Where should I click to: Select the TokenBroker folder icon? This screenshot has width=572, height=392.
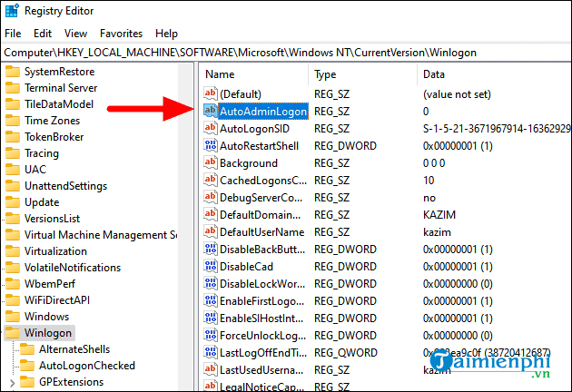13,137
